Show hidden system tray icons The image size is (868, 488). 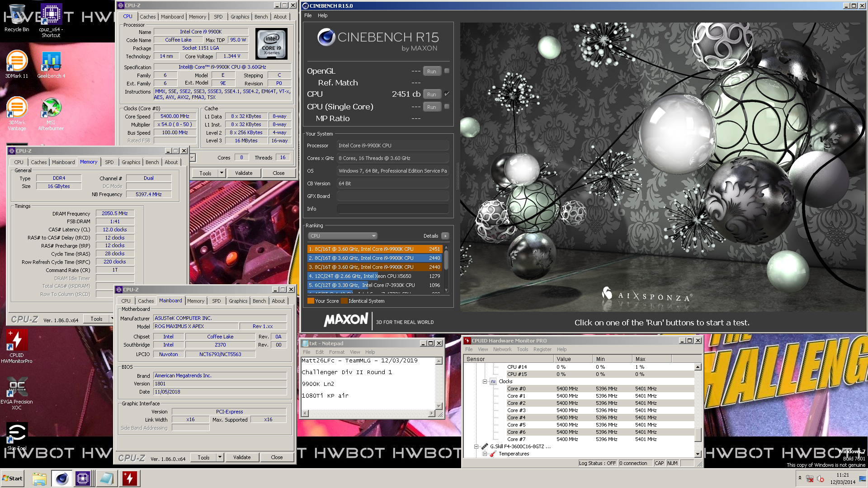click(800, 478)
